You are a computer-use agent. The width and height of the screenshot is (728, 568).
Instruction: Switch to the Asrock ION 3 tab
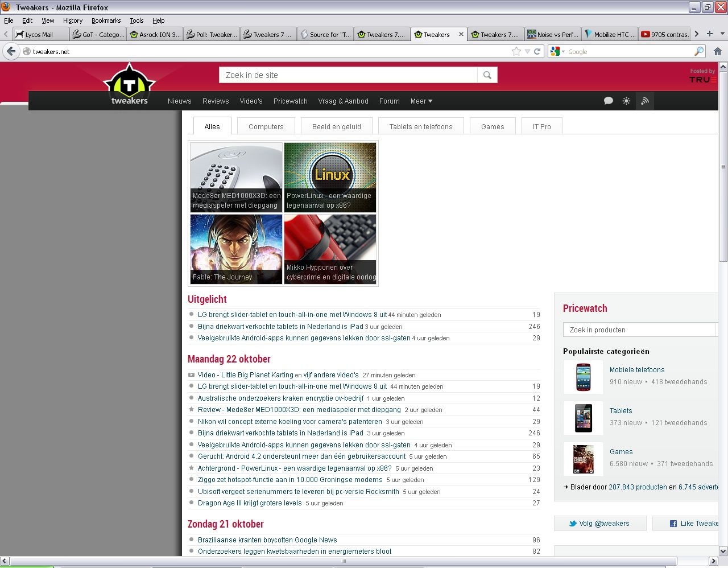pos(155,34)
